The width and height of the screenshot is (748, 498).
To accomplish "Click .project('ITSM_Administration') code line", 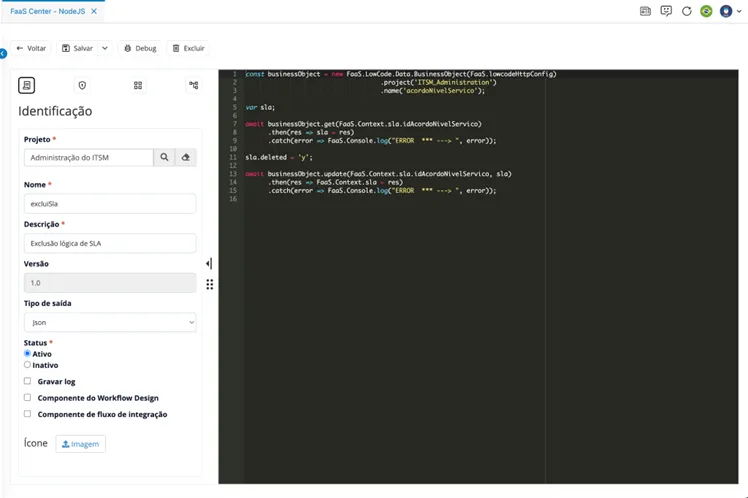I will coord(438,82).
